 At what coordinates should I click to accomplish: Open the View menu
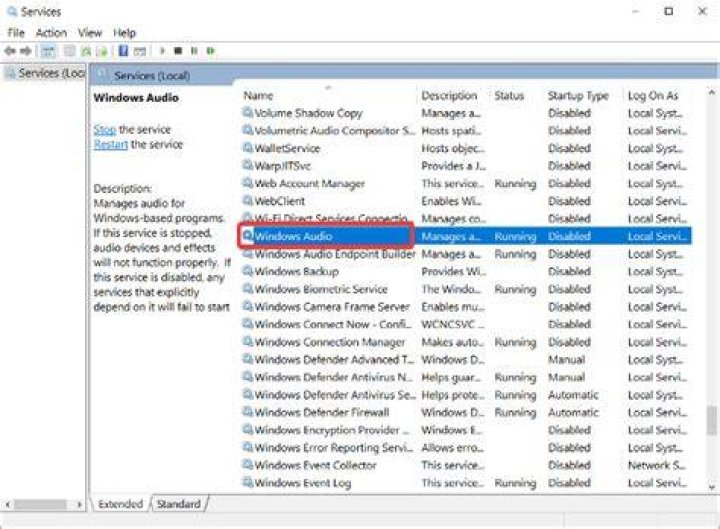[x=90, y=33]
